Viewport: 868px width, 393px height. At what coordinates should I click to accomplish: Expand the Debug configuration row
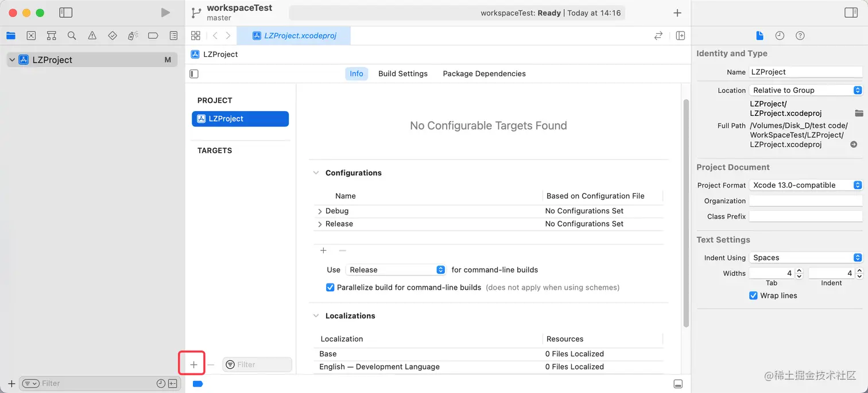tap(320, 211)
